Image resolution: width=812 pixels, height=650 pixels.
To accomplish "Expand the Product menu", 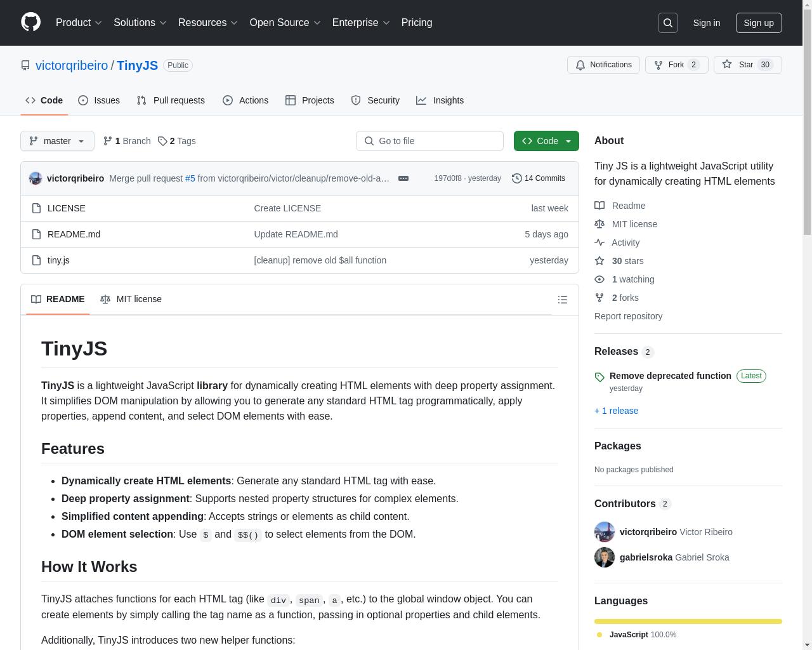I will point(79,22).
